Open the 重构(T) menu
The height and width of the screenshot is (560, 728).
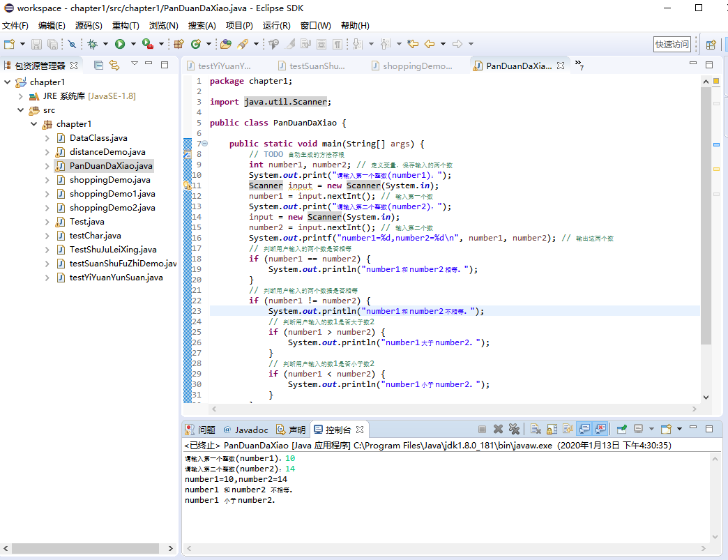[126, 26]
